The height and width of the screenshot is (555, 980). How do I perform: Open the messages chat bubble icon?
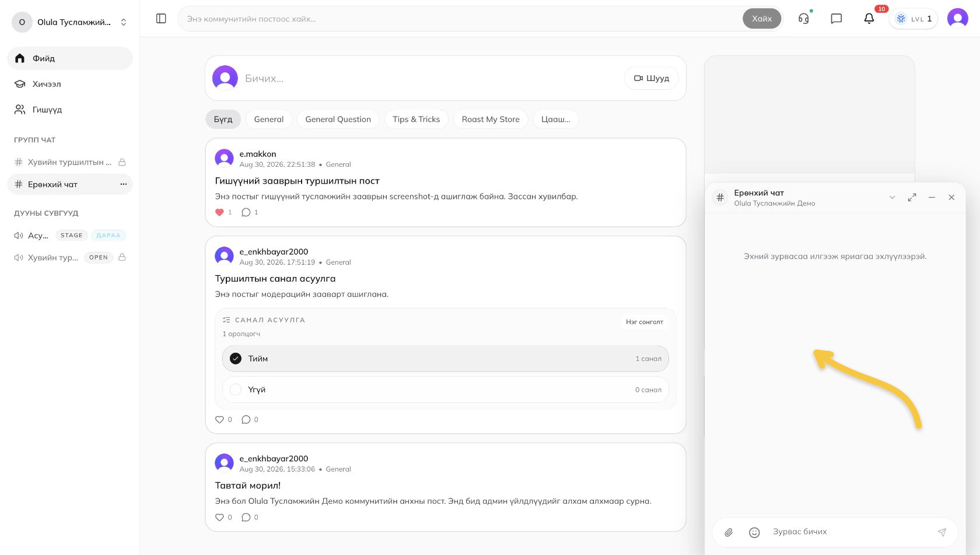836,19
